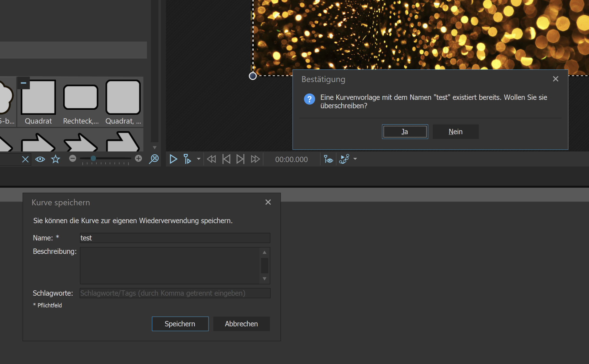This screenshot has width=589, height=364.
Task: Click the fast forward double-arrow icon
Action: click(255, 159)
